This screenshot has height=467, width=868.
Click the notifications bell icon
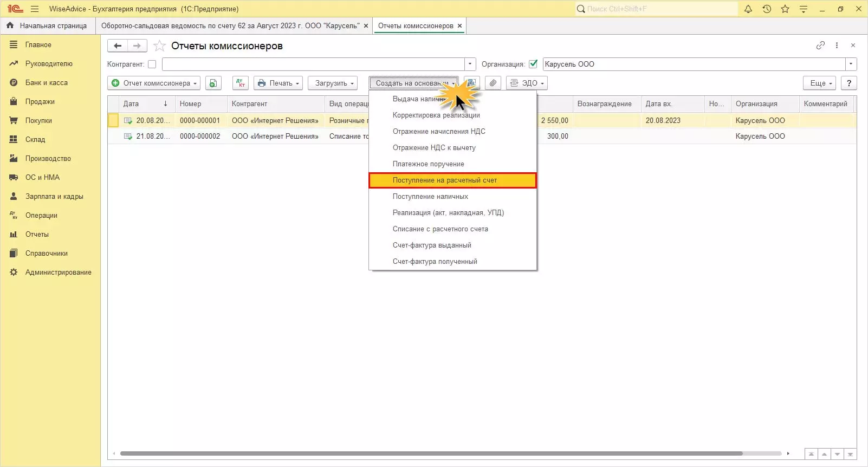tap(748, 9)
